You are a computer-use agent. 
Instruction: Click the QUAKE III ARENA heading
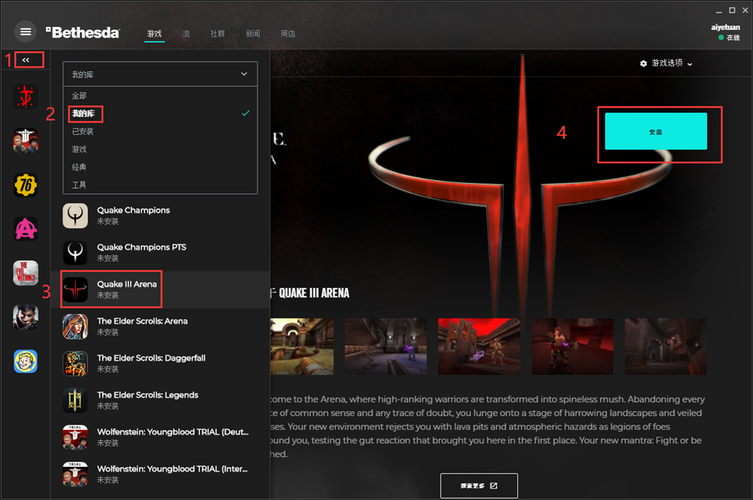coord(314,293)
